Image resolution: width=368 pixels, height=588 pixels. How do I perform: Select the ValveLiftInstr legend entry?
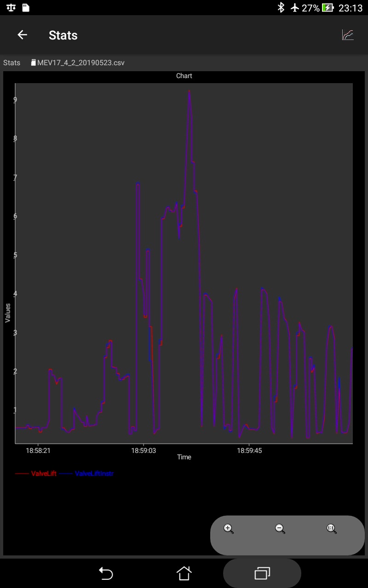coord(86,474)
